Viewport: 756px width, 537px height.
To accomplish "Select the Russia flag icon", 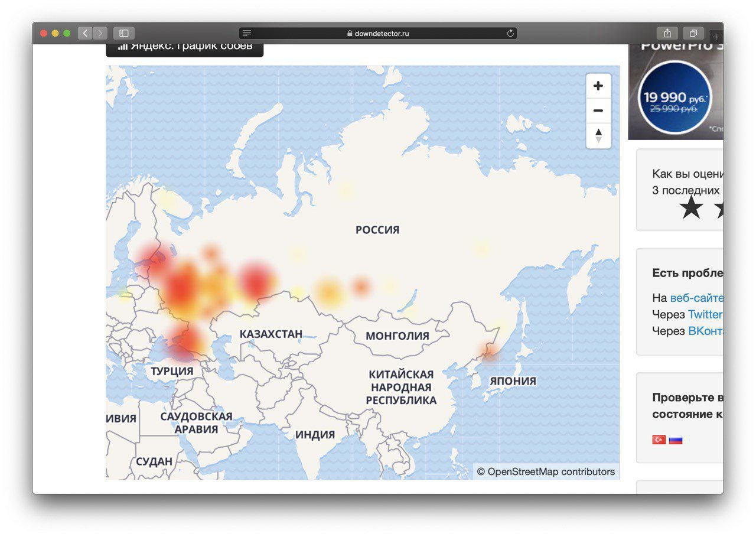I will click(676, 440).
